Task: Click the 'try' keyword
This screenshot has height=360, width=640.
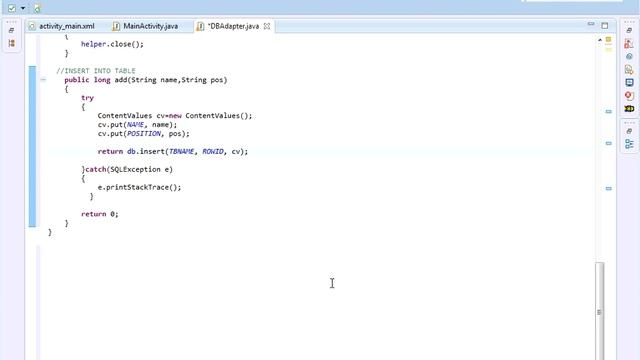Action: pyautogui.click(x=87, y=98)
